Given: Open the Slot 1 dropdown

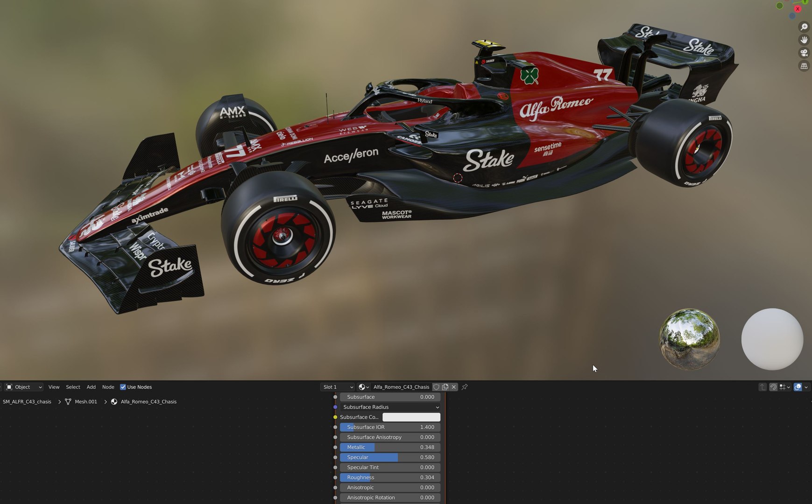Looking at the screenshot, I should click(x=338, y=387).
